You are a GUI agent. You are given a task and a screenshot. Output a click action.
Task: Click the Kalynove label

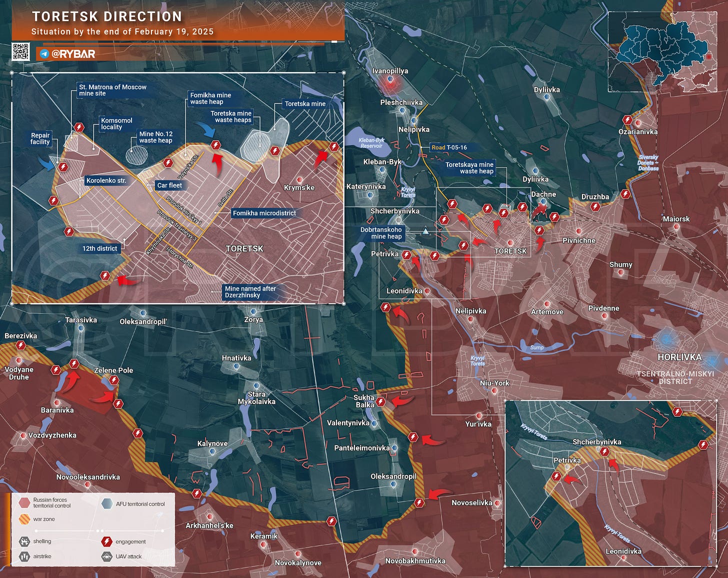[212, 444]
